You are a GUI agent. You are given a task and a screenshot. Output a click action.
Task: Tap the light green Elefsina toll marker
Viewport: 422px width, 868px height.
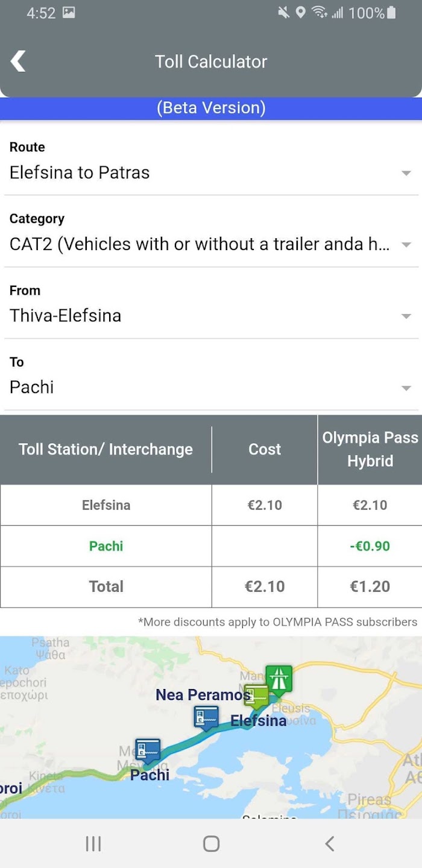(x=256, y=697)
